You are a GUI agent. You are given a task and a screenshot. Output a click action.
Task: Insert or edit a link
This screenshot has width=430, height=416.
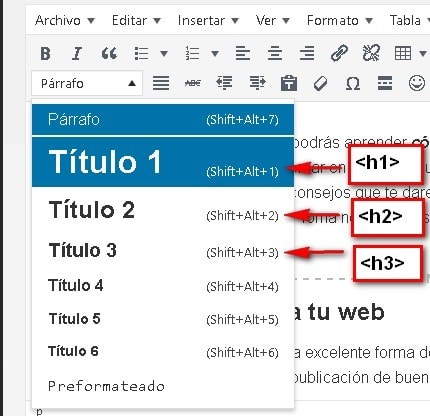(x=339, y=53)
